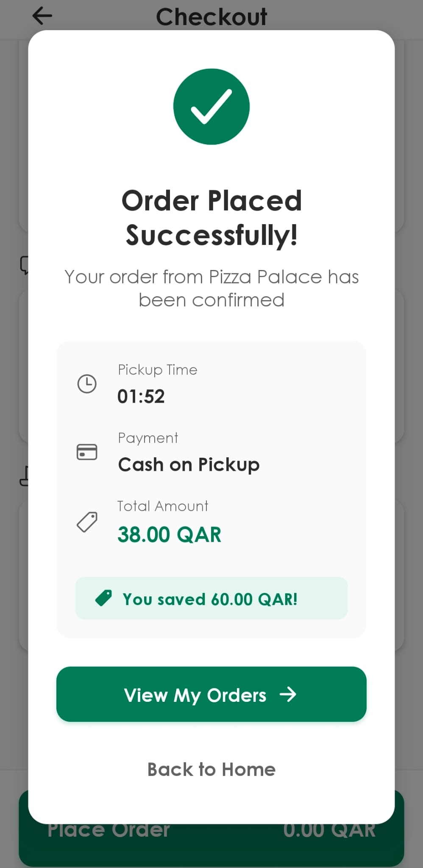Image resolution: width=423 pixels, height=868 pixels.
Task: Click the green success checkmark circle
Action: [x=211, y=107]
